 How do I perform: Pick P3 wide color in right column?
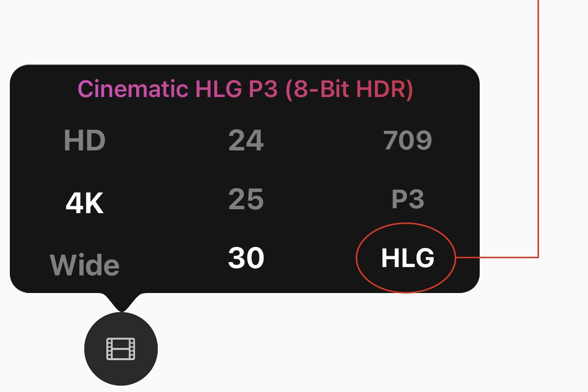tap(408, 199)
